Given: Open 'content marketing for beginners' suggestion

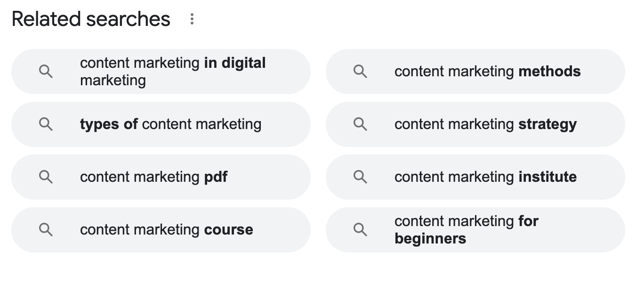Looking at the screenshot, I should click(475, 230).
